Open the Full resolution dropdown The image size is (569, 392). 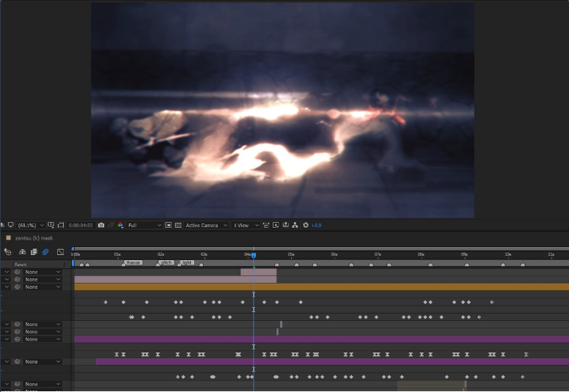coord(144,225)
